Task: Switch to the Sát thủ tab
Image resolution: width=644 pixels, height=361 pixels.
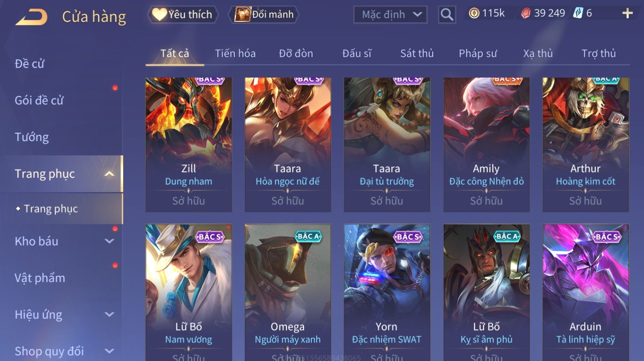Action: pos(417,53)
